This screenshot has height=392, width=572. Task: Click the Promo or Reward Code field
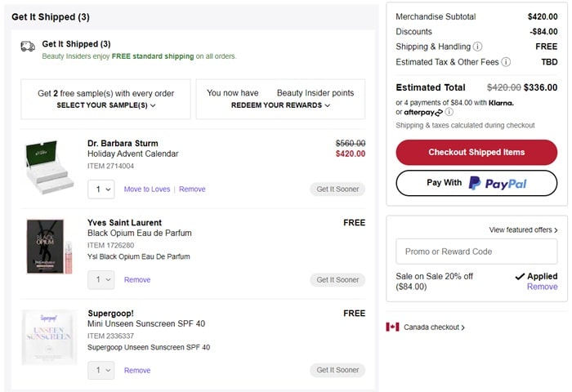pyautogui.click(x=476, y=252)
